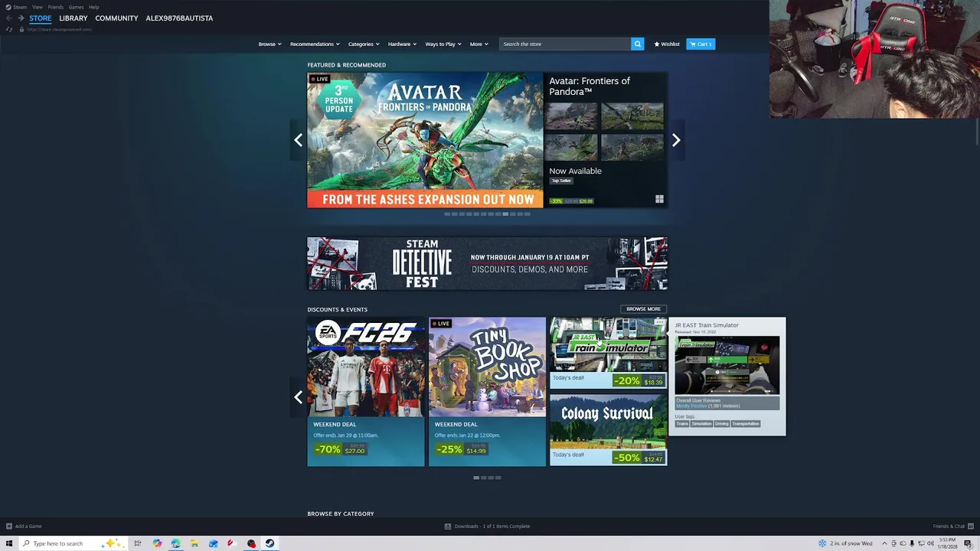Open the Help menu
This screenshot has width=980, height=551.
pos(93,7)
